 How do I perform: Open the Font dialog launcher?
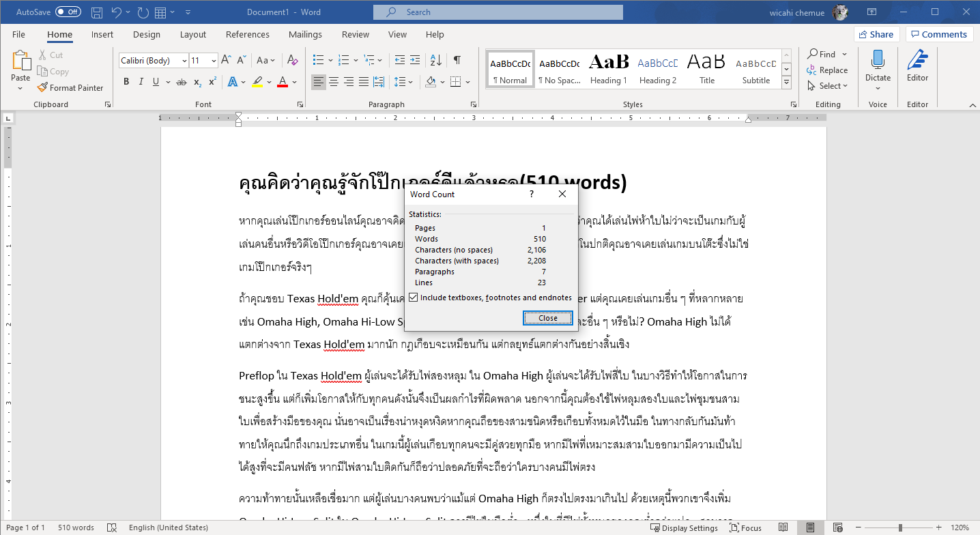[x=300, y=104]
